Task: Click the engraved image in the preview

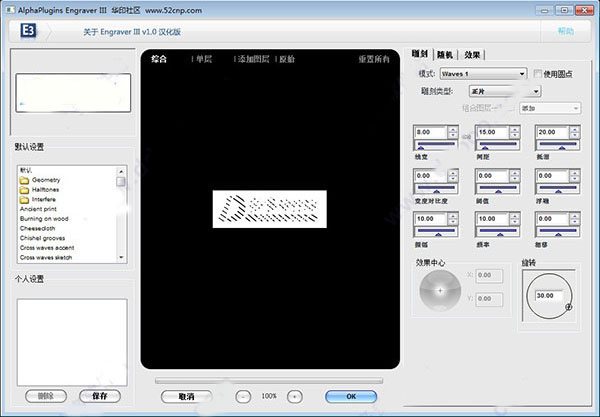Action: [269, 209]
